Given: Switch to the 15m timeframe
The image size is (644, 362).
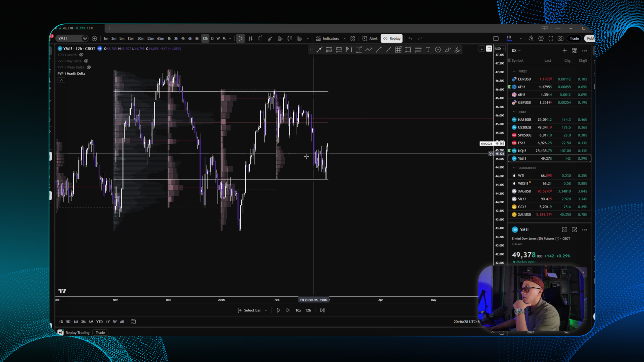Looking at the screenshot, I should [x=131, y=38].
